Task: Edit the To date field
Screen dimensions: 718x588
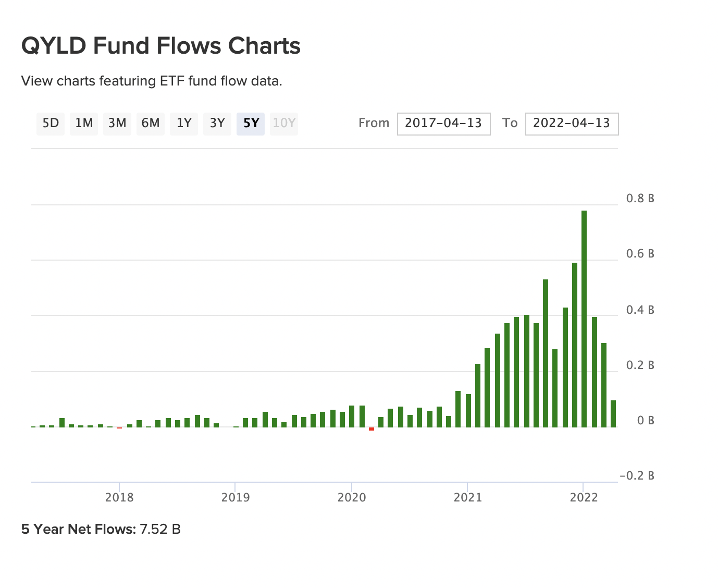Action: click(x=572, y=124)
